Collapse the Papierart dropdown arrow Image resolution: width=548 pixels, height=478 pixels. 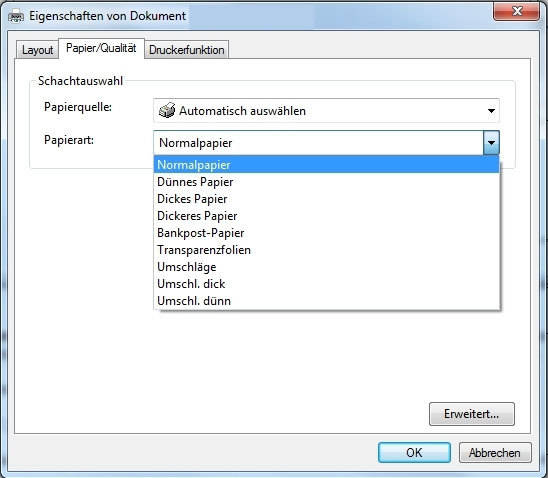[491, 143]
